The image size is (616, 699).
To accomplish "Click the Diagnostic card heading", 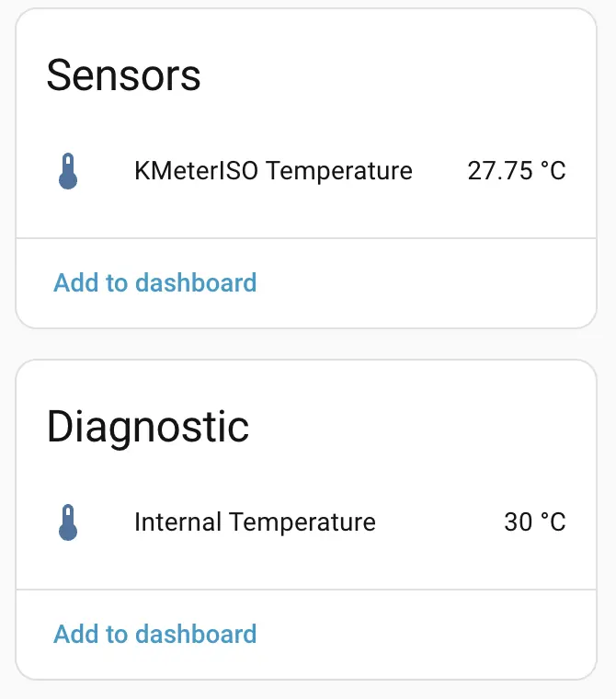I will (148, 427).
